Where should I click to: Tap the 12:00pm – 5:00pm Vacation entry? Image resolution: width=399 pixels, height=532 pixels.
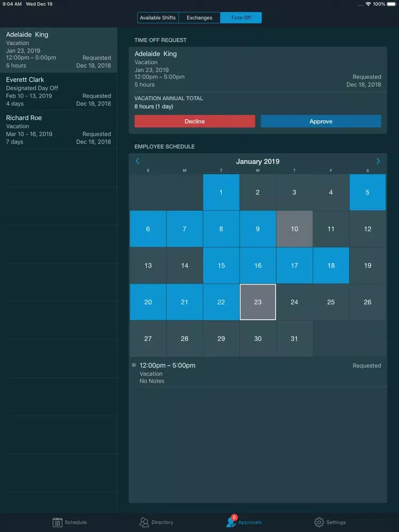[258, 372]
